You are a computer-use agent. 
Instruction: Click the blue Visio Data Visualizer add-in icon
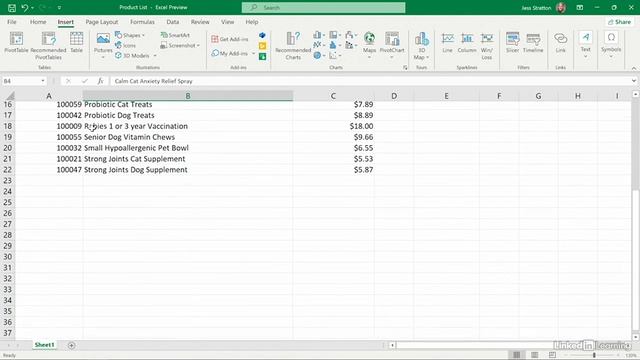262,36
